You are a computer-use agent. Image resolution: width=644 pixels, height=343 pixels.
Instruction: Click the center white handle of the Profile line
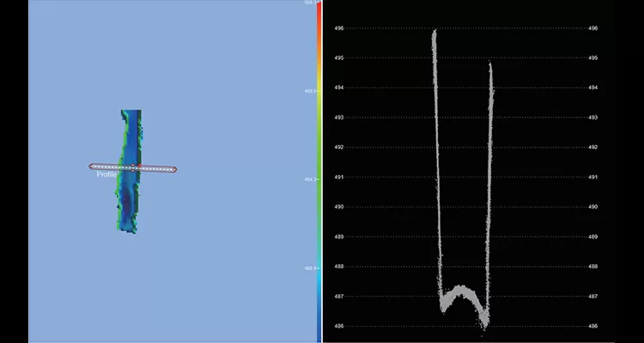(x=132, y=168)
